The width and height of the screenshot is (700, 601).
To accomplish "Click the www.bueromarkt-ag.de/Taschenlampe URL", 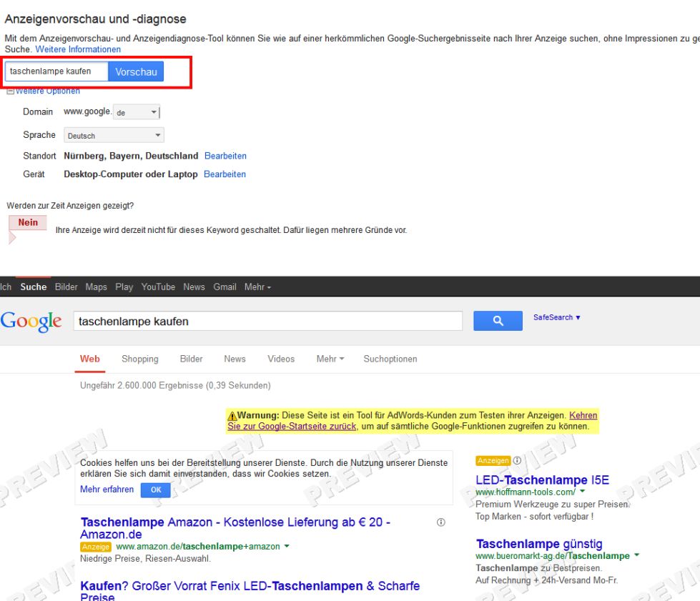I will click(553, 555).
